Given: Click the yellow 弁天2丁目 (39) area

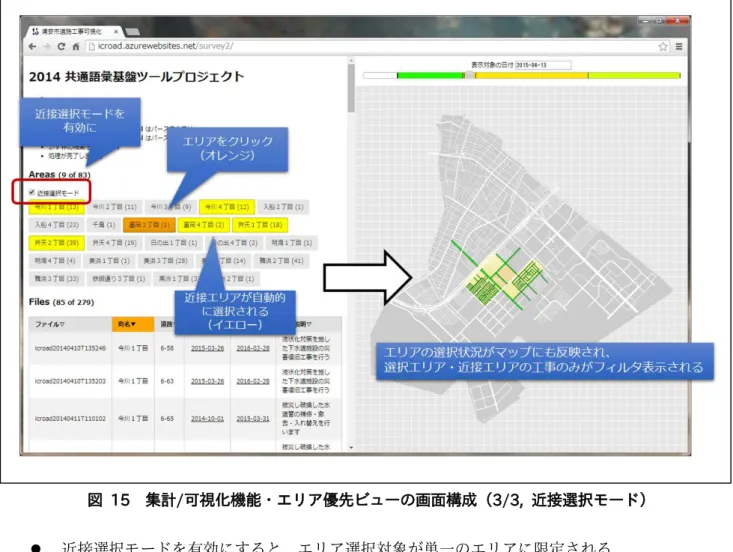Looking at the screenshot, I should click(x=57, y=243).
